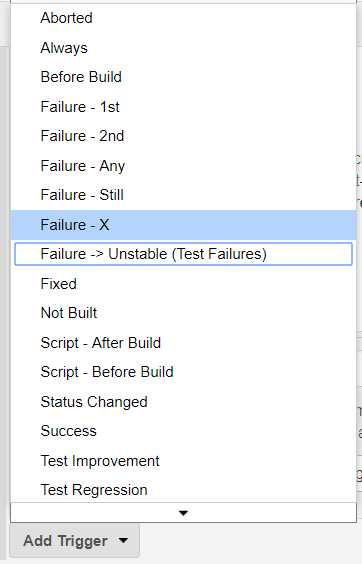This screenshot has height=564, width=362.
Task: Select Failure - 1st trigger
Action: point(184,107)
